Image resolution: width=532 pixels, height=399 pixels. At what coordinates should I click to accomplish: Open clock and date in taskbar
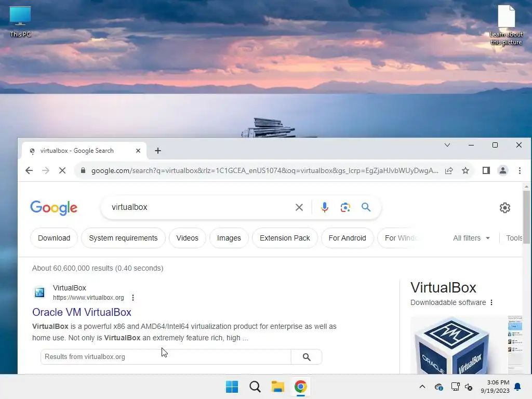[495, 387]
